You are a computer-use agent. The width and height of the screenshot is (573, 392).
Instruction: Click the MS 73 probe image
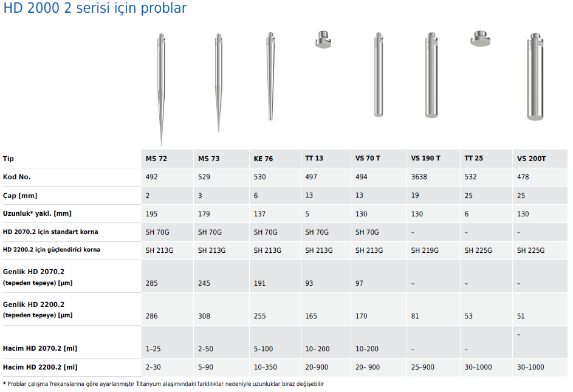pyautogui.click(x=219, y=83)
